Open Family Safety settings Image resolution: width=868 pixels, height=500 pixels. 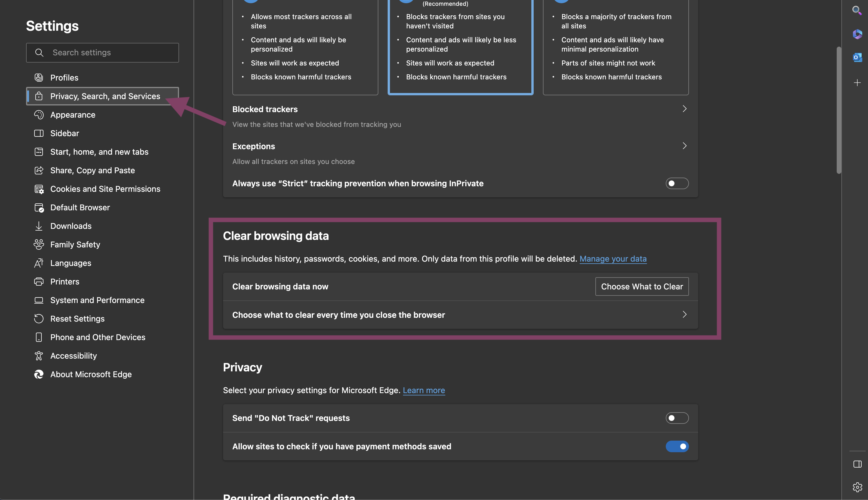[102, 244]
